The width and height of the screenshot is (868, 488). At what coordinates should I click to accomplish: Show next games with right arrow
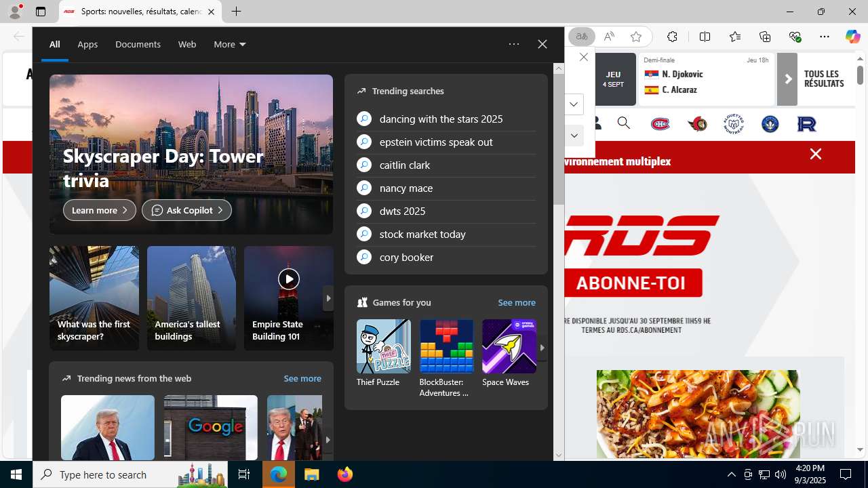click(x=542, y=348)
